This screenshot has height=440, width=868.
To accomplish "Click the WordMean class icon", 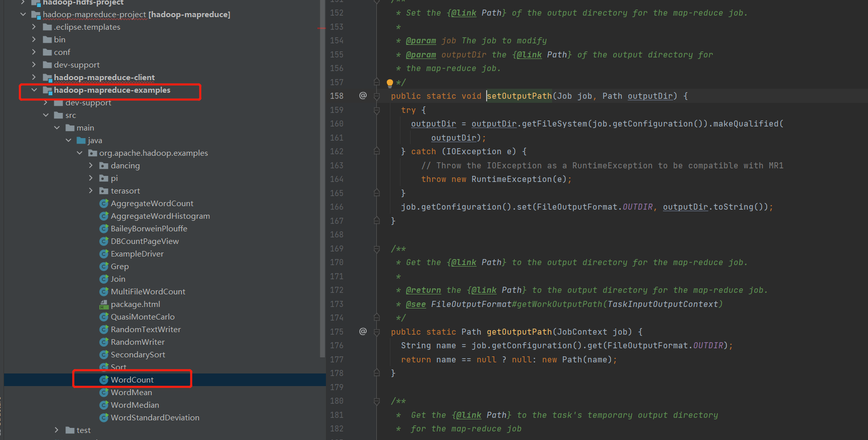I will 104,393.
